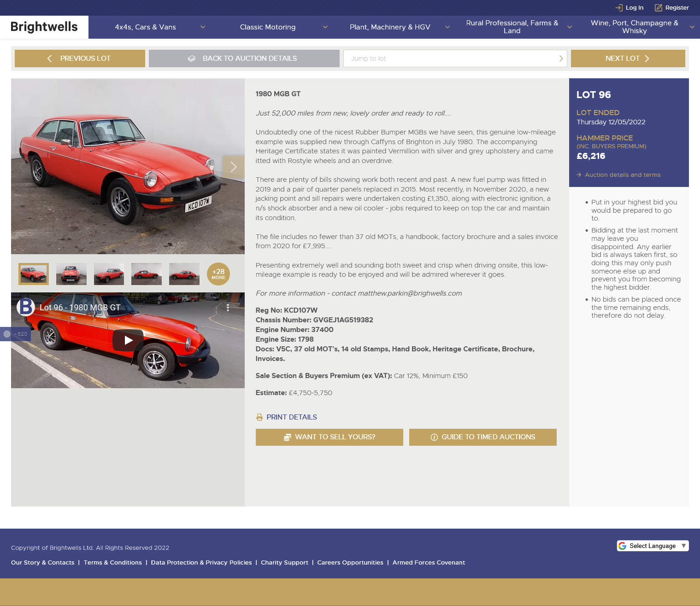Open Rural Professional, Farms & Land menu
Viewport: 700px width, 606px height.
(512, 27)
